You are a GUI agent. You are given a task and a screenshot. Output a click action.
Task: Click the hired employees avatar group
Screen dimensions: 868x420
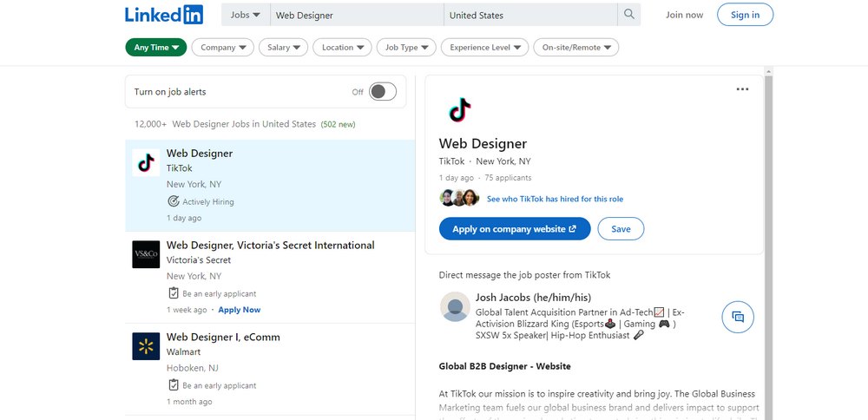(x=459, y=198)
